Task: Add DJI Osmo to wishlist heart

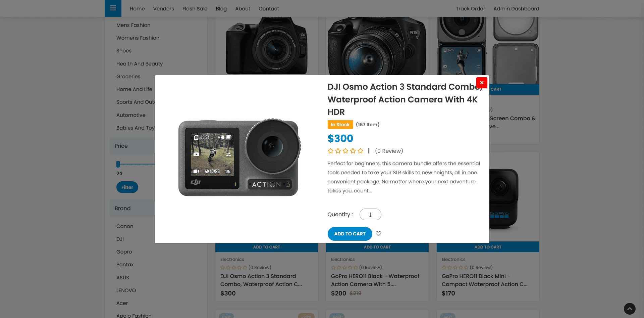Action: 378,234
